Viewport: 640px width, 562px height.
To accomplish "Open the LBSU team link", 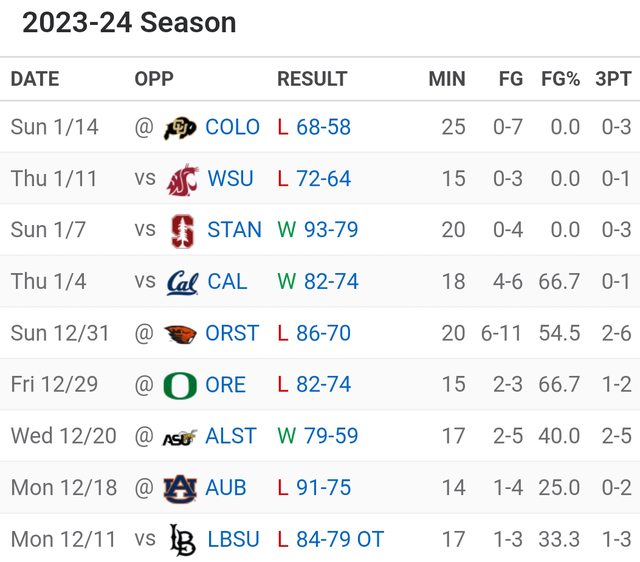I will [x=233, y=539].
